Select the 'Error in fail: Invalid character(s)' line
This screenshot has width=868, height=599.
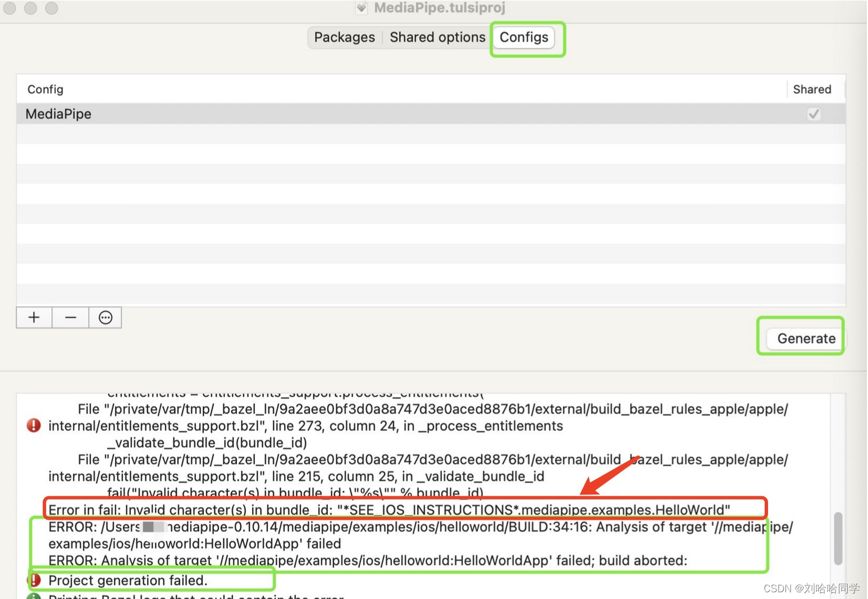(389, 510)
